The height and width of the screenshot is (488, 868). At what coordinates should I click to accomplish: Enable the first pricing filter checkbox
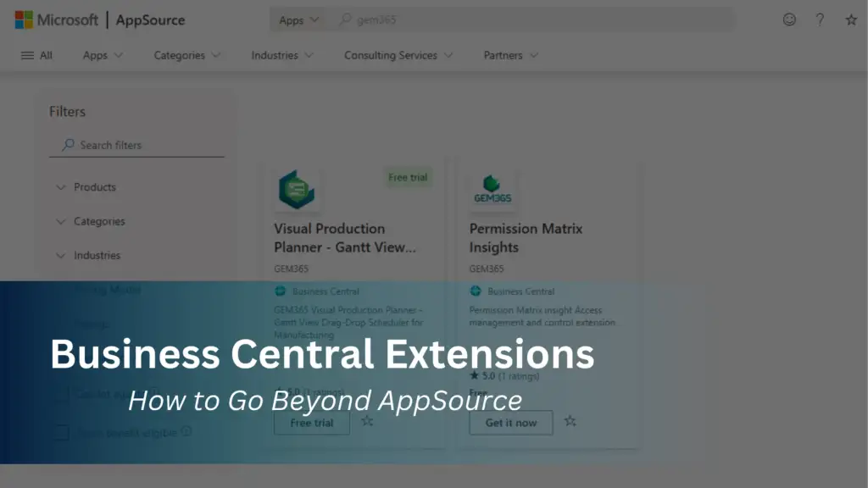click(61, 396)
